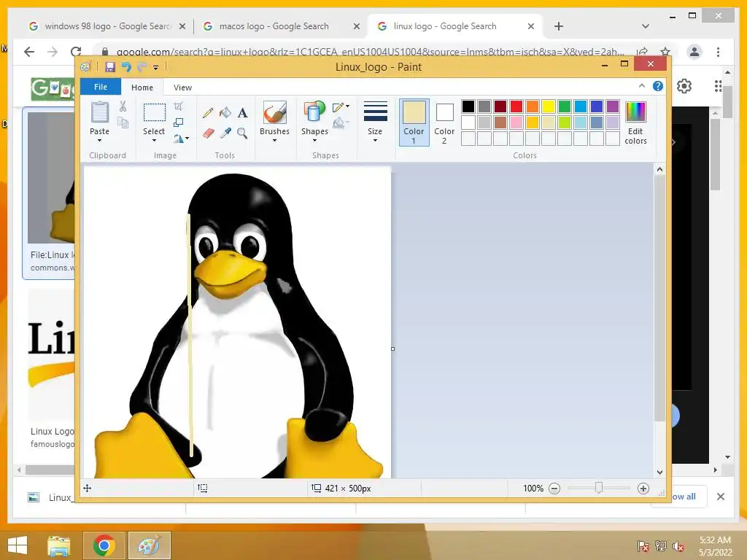Viewport: 747px width, 560px height.
Task: Open File Explorer from taskbar
Action: click(x=58, y=545)
